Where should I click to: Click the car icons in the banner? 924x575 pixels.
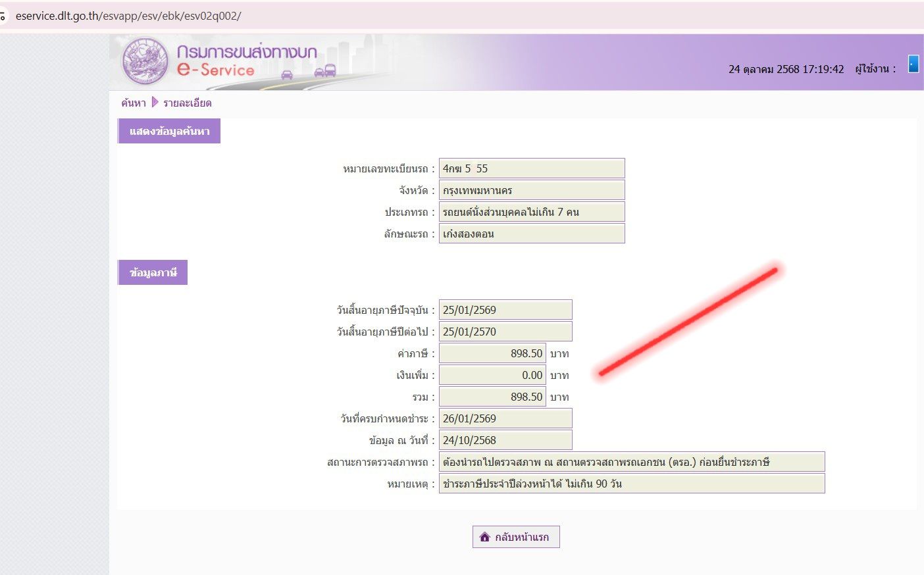pyautogui.click(x=325, y=71)
